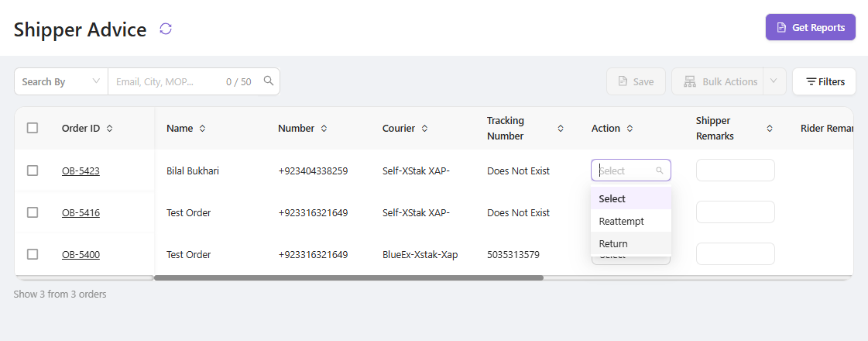Toggle the select-all header checkbox

[33, 128]
